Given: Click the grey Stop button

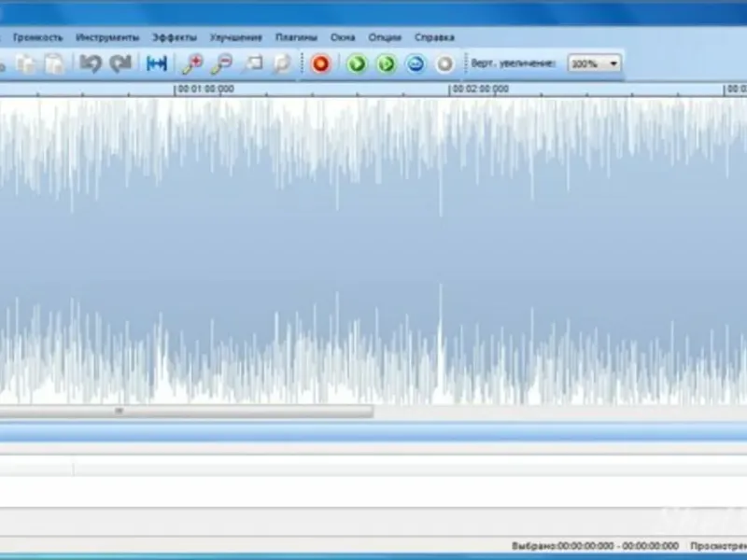Looking at the screenshot, I should coord(445,63).
